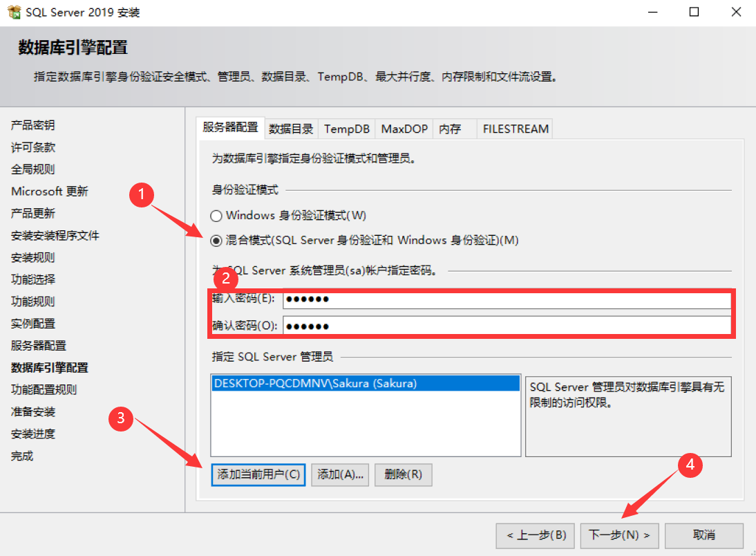
Task: Click the 确认密码 password field
Action: [507, 326]
